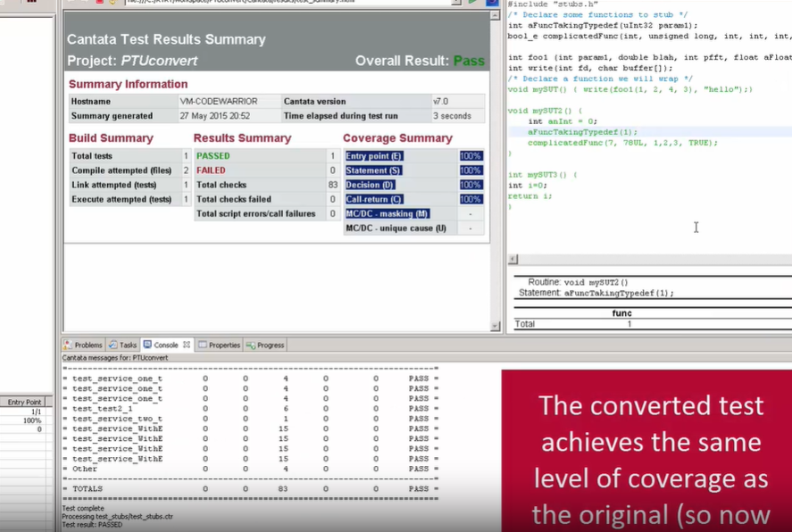Click the return i; code line
This screenshot has height=532, width=792.
pos(529,195)
